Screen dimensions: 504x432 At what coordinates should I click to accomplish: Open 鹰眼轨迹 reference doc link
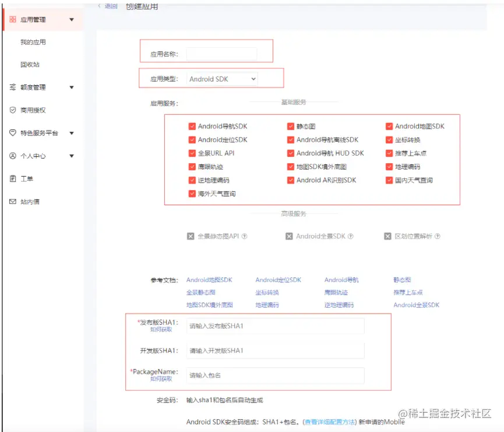[x=336, y=293]
